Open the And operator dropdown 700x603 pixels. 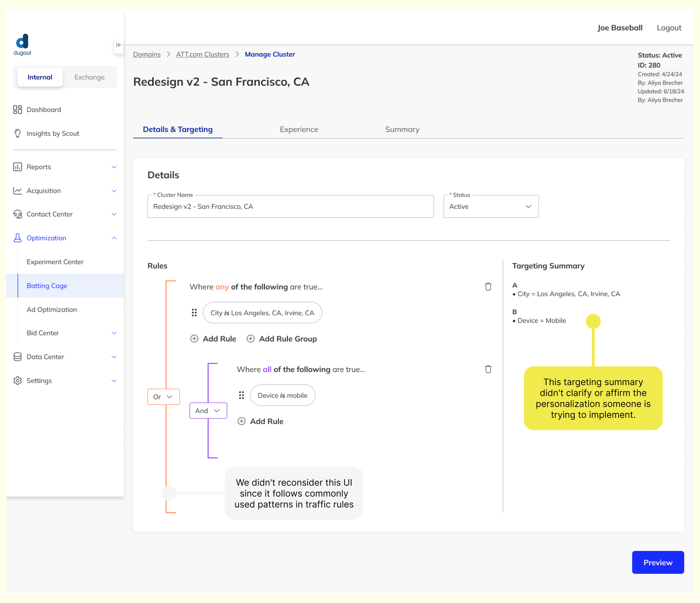[208, 410]
